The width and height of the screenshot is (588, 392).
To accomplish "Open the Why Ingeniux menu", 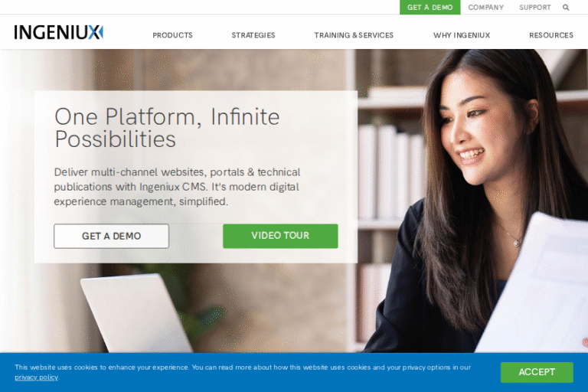I will (462, 35).
